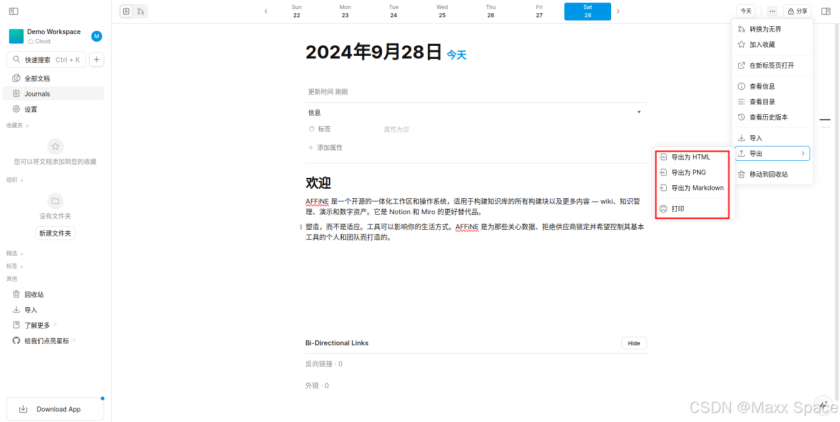This screenshot has height=422, width=840.
Task: Choose 转换为无界 convert to edgeless
Action: pyautogui.click(x=772, y=29)
